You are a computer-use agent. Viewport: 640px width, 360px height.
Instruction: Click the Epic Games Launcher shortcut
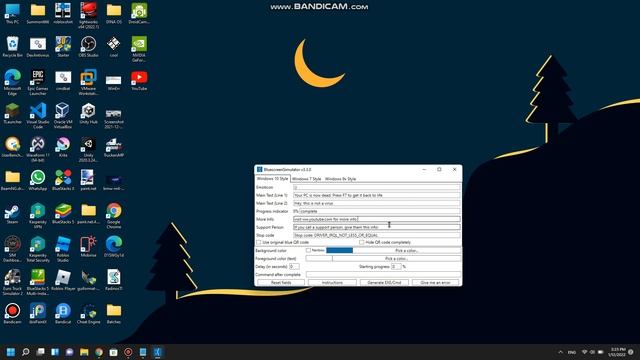[38, 82]
